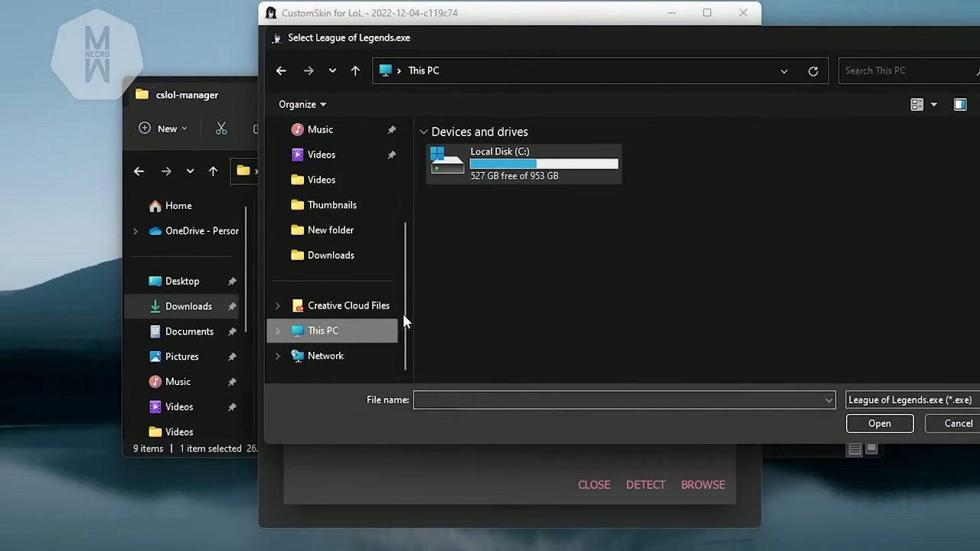Unpin the Documents quick access entry
Screen dimensions: 980x551
232,332
